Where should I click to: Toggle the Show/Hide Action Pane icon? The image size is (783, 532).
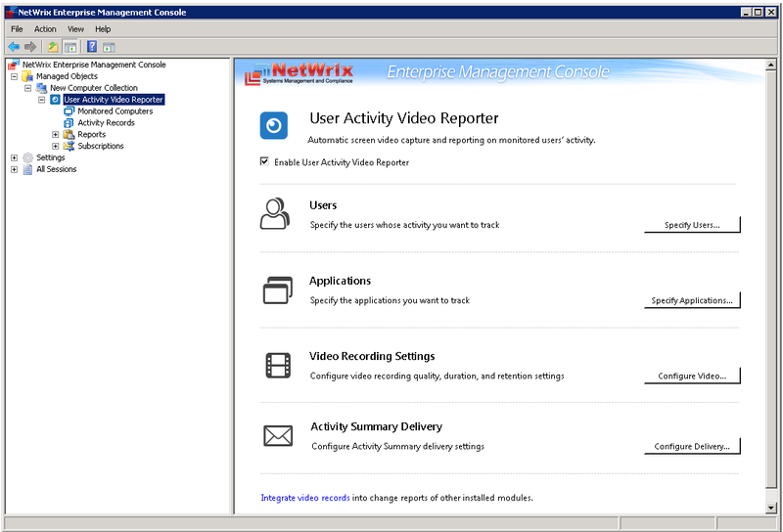click(x=109, y=47)
